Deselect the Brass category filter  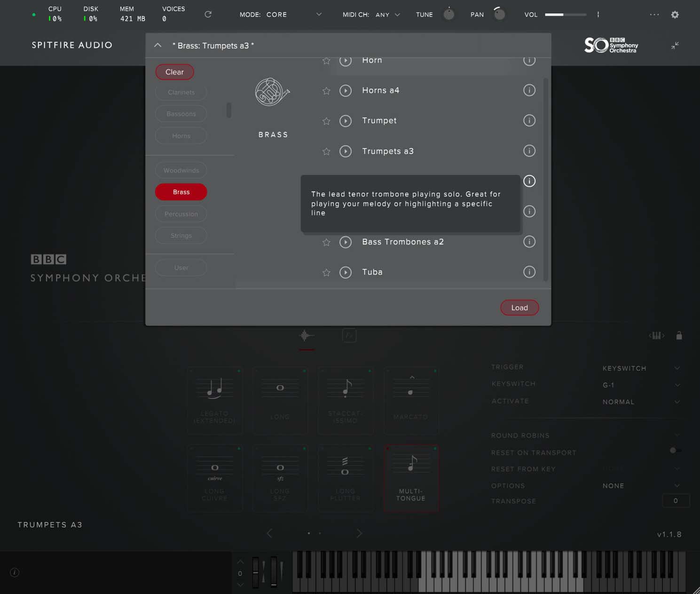click(181, 192)
